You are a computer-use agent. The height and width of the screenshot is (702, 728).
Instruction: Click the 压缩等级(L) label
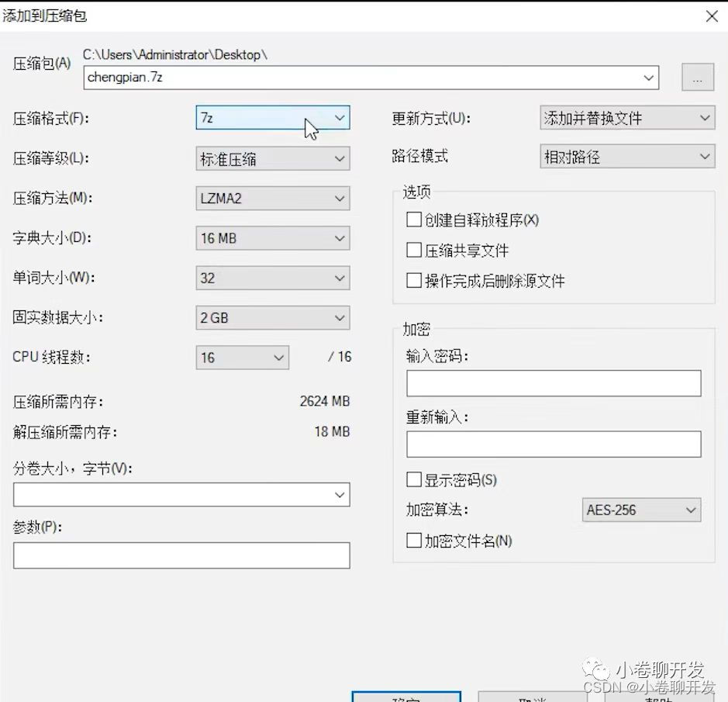click(51, 158)
